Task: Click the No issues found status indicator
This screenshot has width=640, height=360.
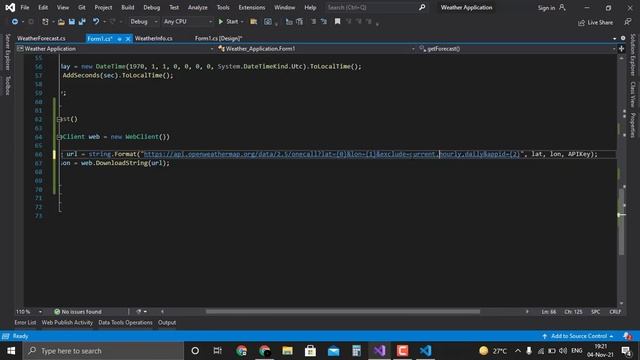Action: (78, 312)
